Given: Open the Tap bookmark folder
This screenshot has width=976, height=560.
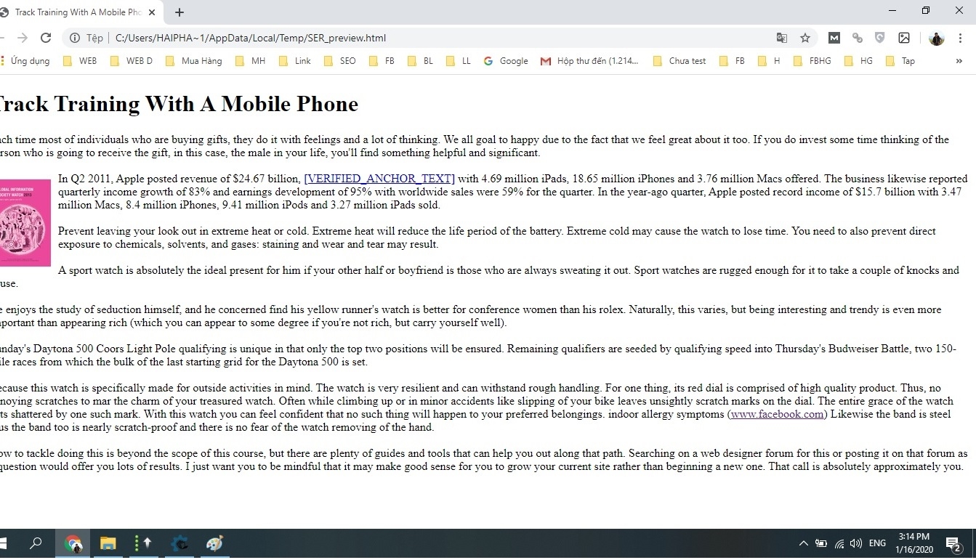Looking at the screenshot, I should tap(901, 61).
